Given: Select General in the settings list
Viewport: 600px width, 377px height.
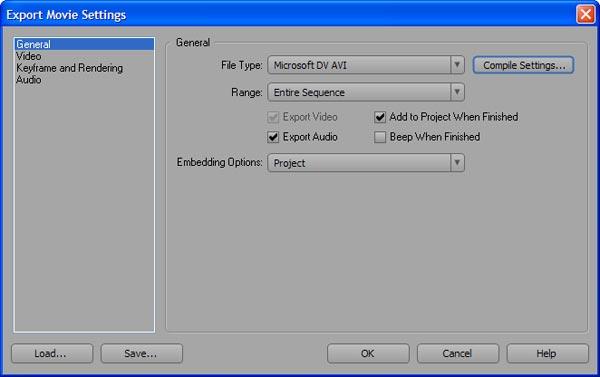Looking at the screenshot, I should (84, 44).
